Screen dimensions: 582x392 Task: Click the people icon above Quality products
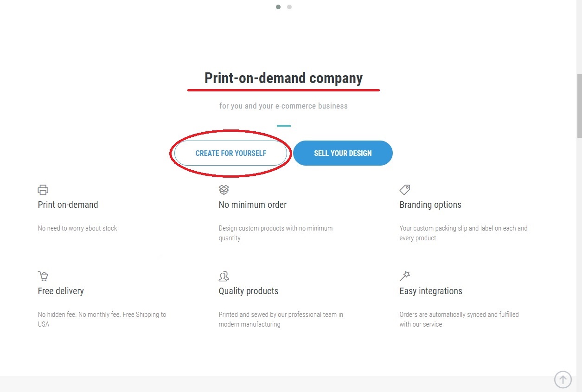point(224,276)
